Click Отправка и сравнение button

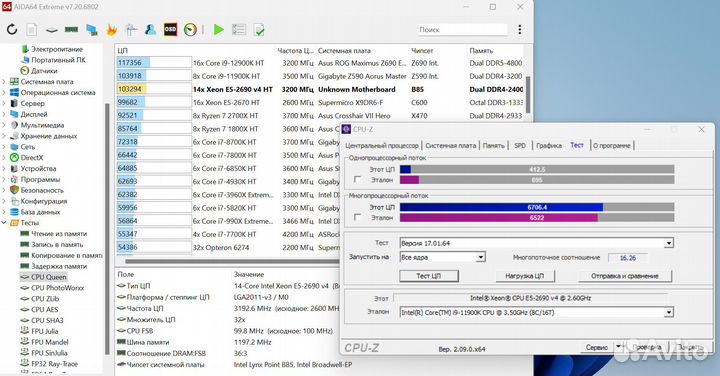coord(625,276)
